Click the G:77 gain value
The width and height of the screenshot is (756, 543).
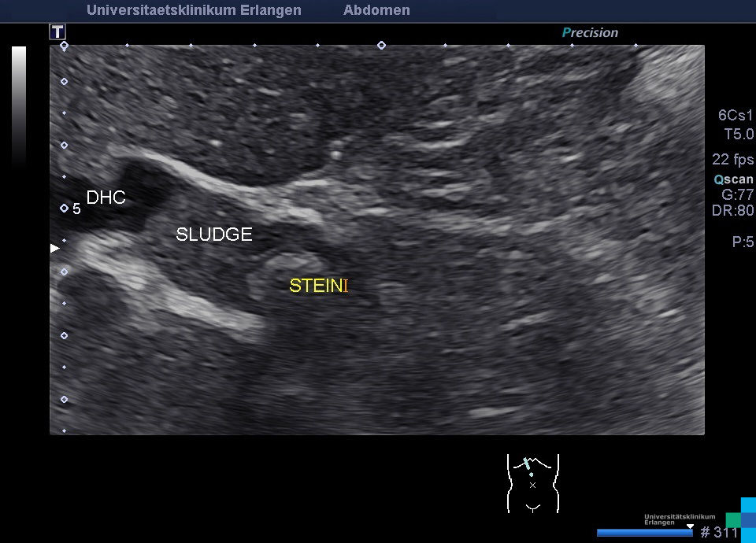(737, 195)
